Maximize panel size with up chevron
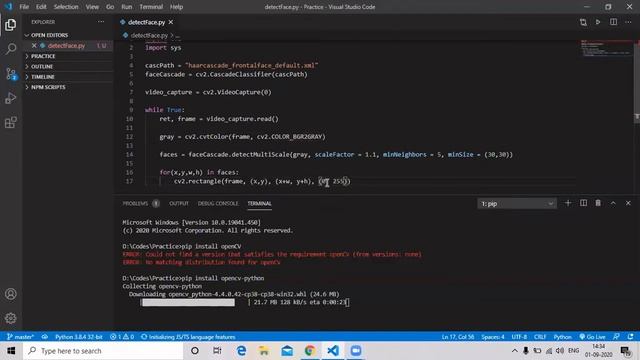 click(613, 203)
